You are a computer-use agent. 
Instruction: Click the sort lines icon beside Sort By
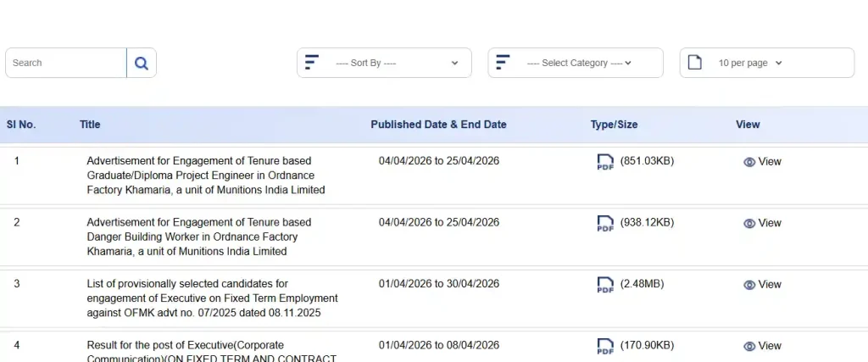point(312,63)
